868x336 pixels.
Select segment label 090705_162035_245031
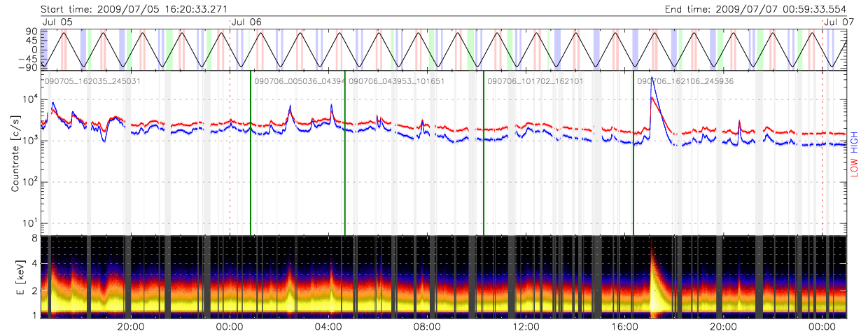(x=93, y=81)
